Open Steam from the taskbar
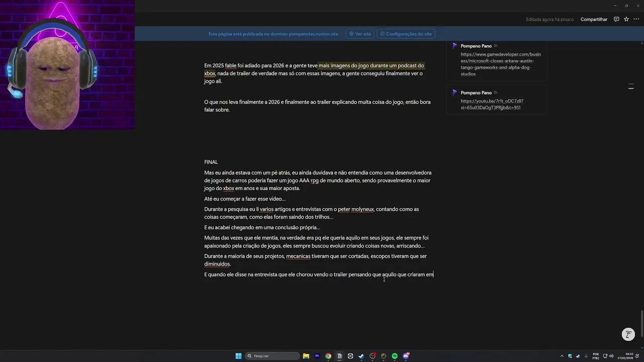 coord(361,356)
